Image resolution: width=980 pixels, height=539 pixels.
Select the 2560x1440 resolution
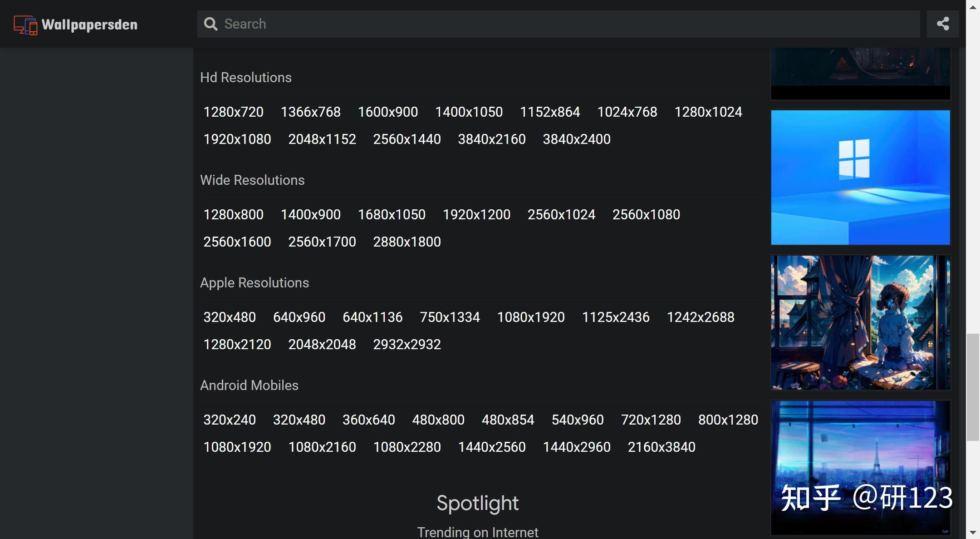407,139
